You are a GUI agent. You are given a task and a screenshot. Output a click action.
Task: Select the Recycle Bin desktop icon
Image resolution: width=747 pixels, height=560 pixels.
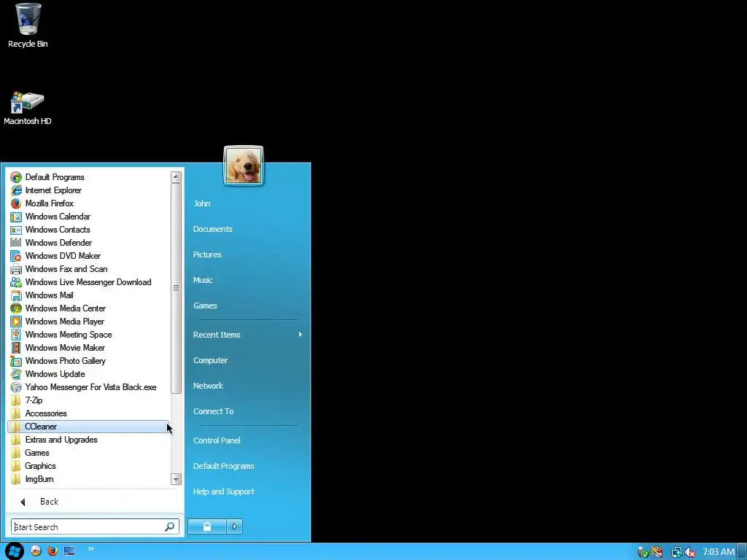pos(28,26)
